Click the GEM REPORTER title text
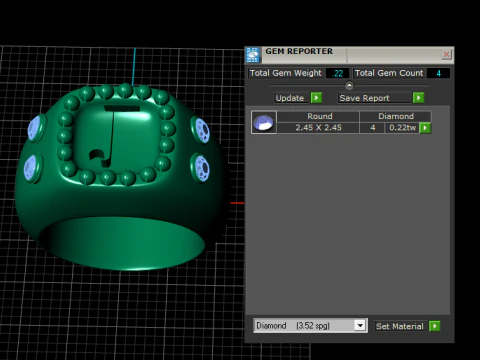The width and height of the screenshot is (480, 360). (299, 51)
